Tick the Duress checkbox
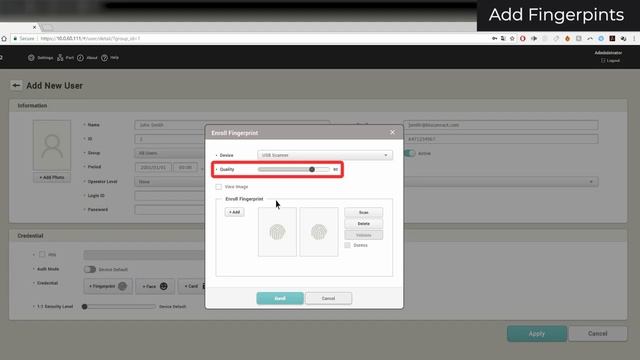The height and width of the screenshot is (360, 640). tap(347, 245)
